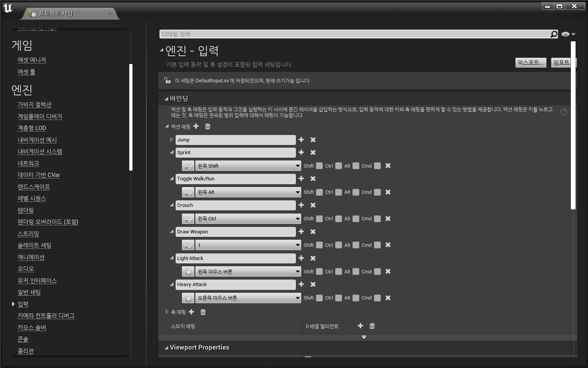This screenshot has width=588, height=368.
Task: Remove the Crouch action mapping
Action: [x=313, y=205]
